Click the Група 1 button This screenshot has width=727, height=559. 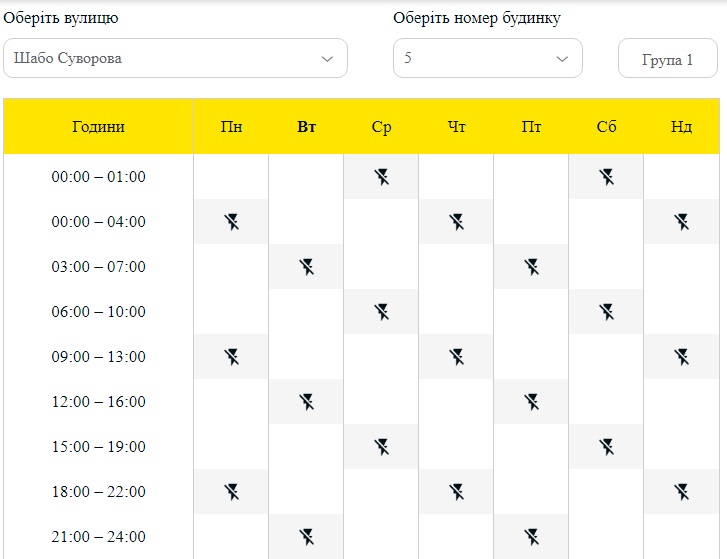(668, 58)
